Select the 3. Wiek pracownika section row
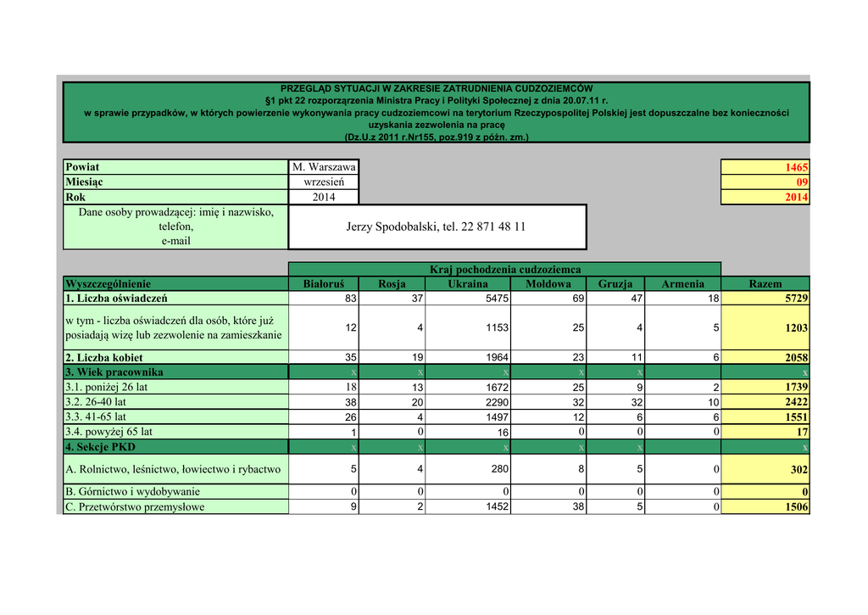This screenshot has width=868, height=615. pyautogui.click(x=175, y=372)
